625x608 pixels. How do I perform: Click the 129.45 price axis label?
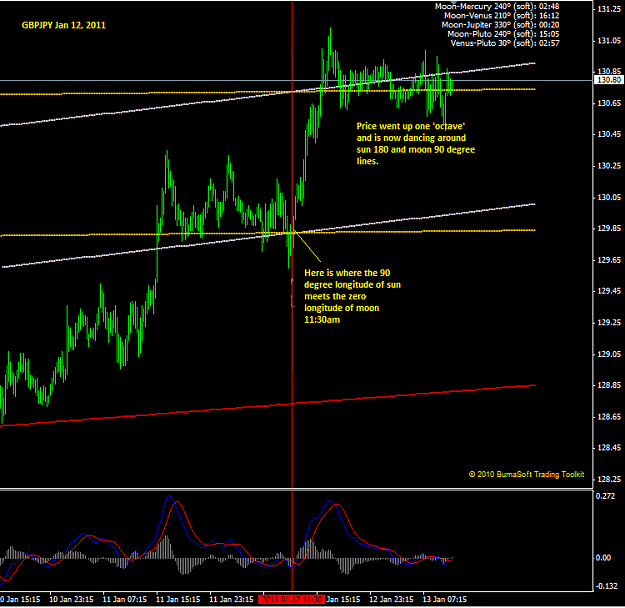pyautogui.click(x=609, y=291)
